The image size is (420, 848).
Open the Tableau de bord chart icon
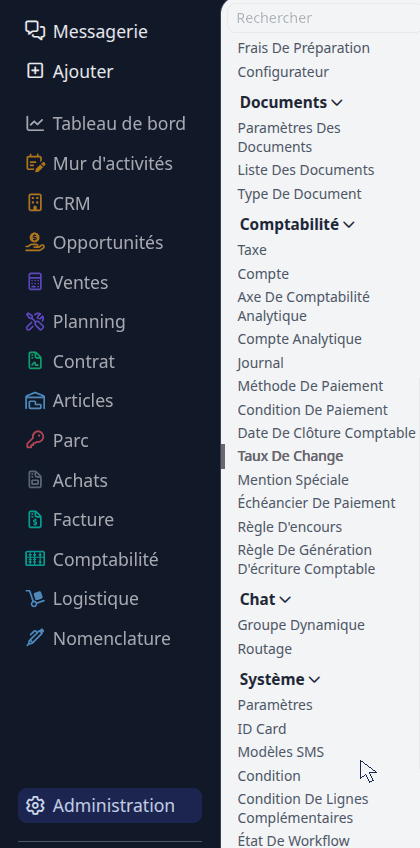tap(35, 124)
